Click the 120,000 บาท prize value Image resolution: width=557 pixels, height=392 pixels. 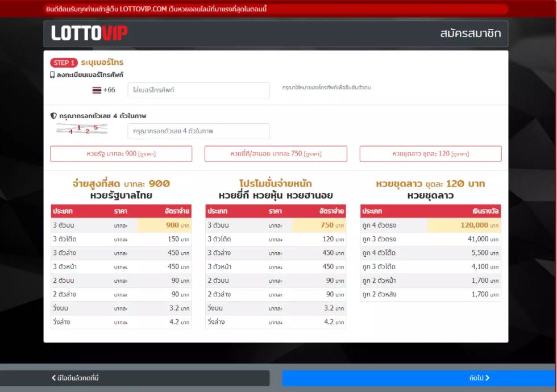coord(480,225)
